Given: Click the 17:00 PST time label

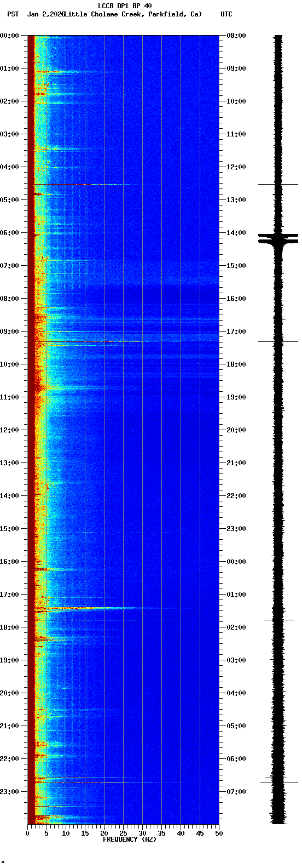Looking at the screenshot, I should 9,595.
